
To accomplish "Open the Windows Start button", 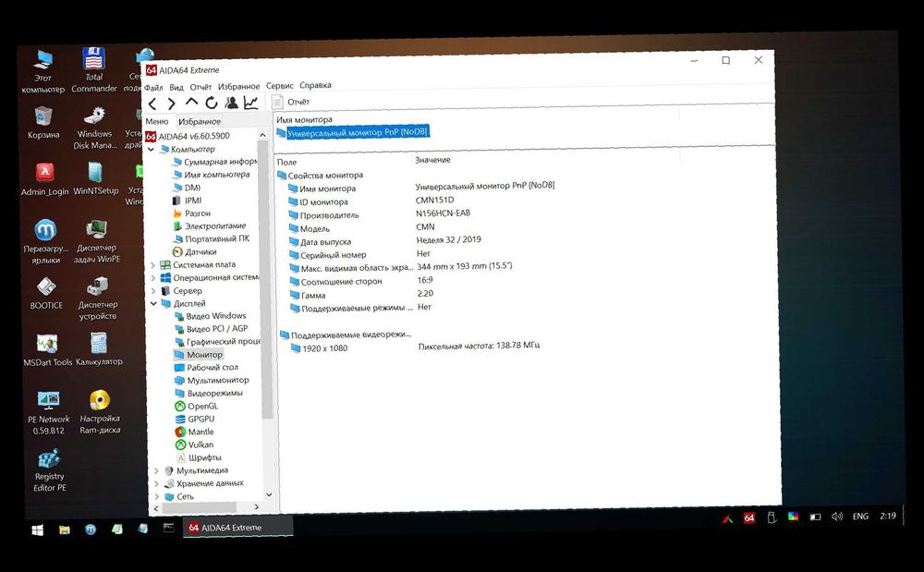I will tap(37, 530).
